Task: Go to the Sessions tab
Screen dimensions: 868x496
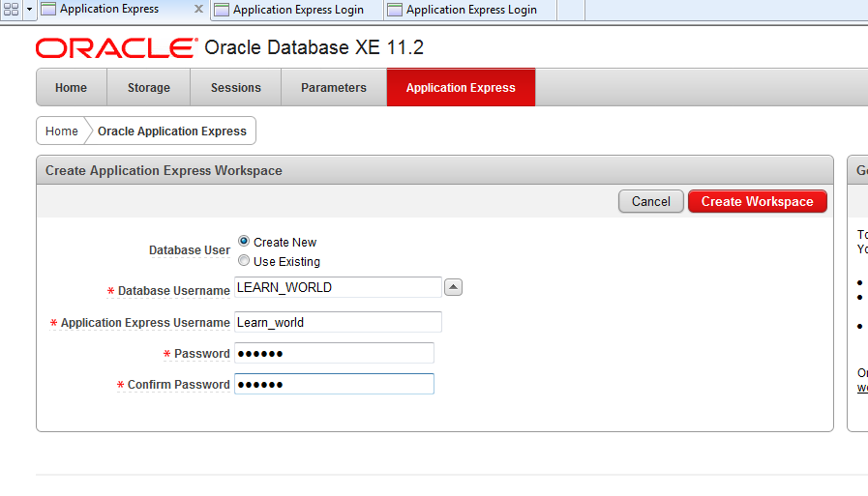Action: (236, 88)
